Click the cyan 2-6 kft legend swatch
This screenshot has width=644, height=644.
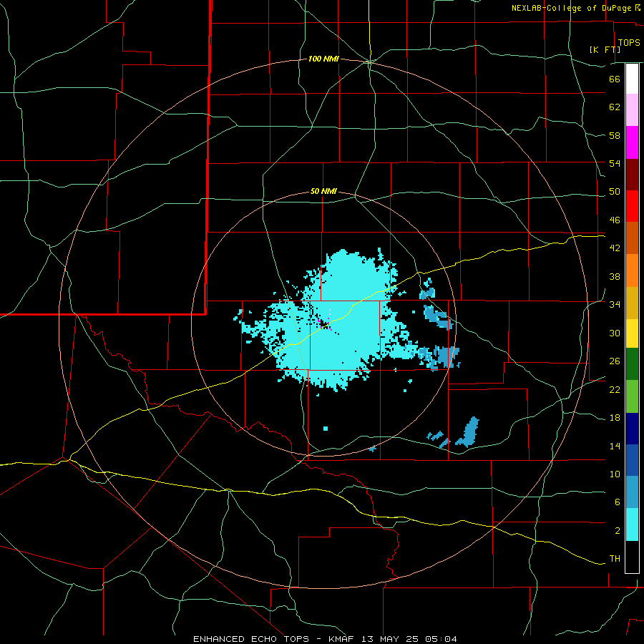click(632, 524)
